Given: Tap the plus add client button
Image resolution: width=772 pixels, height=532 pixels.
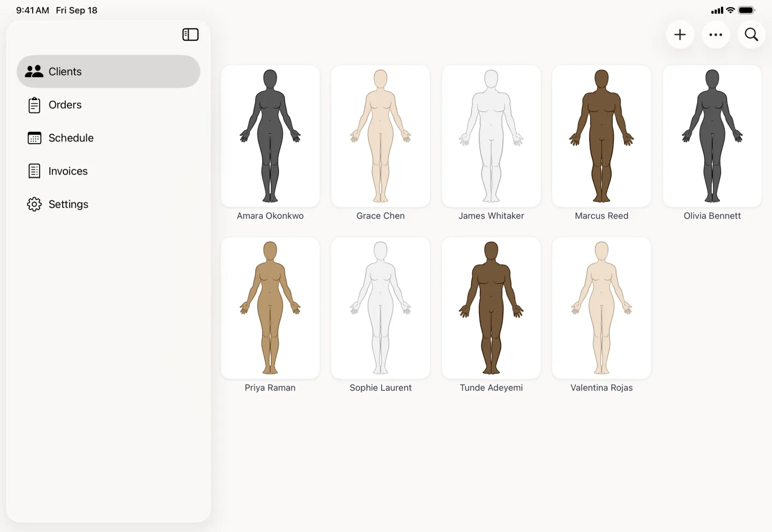Looking at the screenshot, I should pyautogui.click(x=680, y=35).
